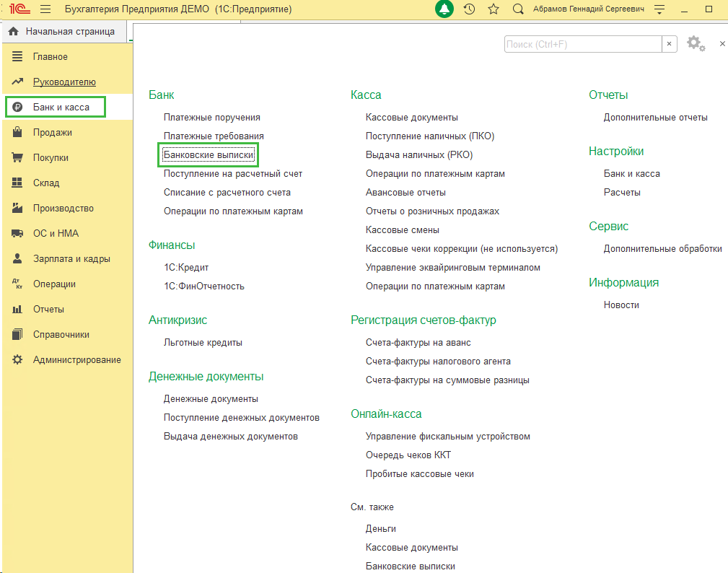Click the home icon on Начальная страница
728x573 pixels.
(x=14, y=31)
